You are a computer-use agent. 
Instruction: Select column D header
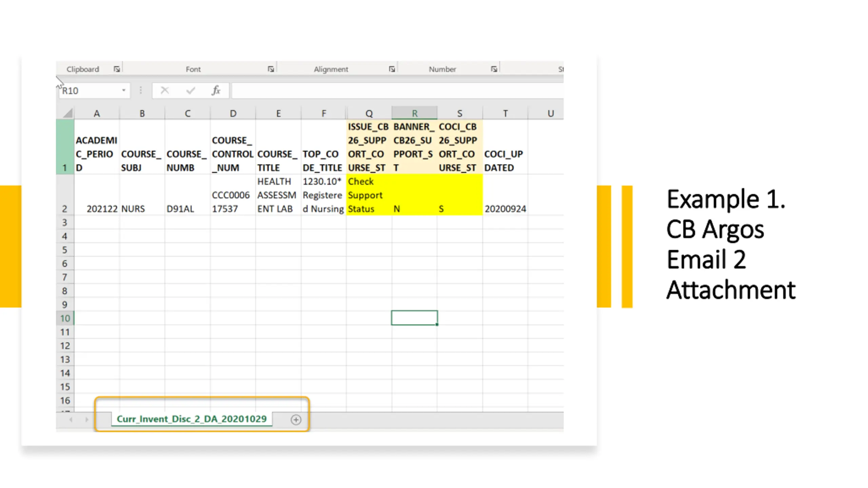click(233, 113)
